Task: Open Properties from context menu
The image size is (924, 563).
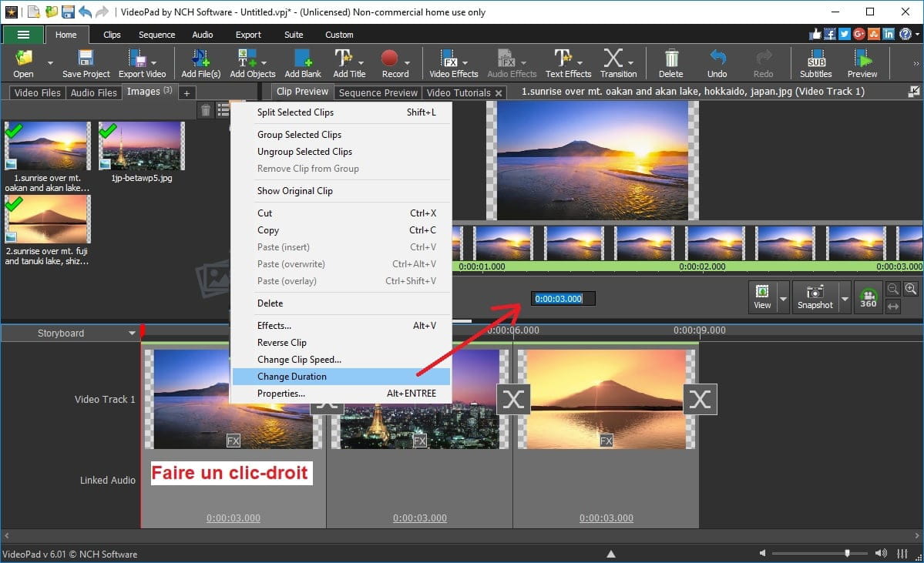Action: 341,394
